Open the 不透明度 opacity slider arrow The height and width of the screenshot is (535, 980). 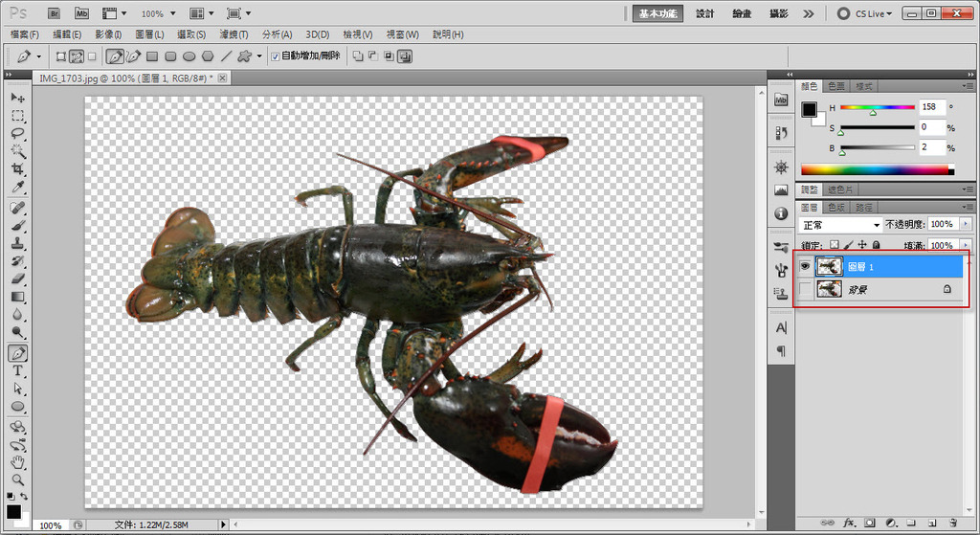pos(965,224)
